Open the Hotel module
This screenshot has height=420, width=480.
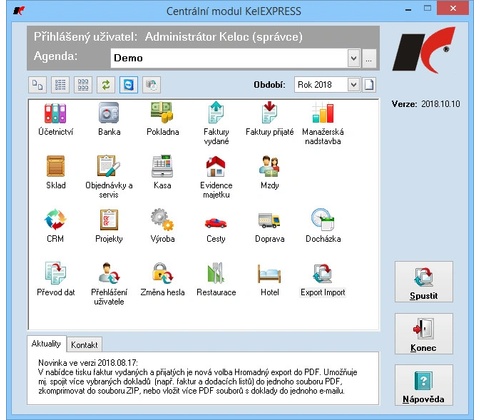click(269, 279)
